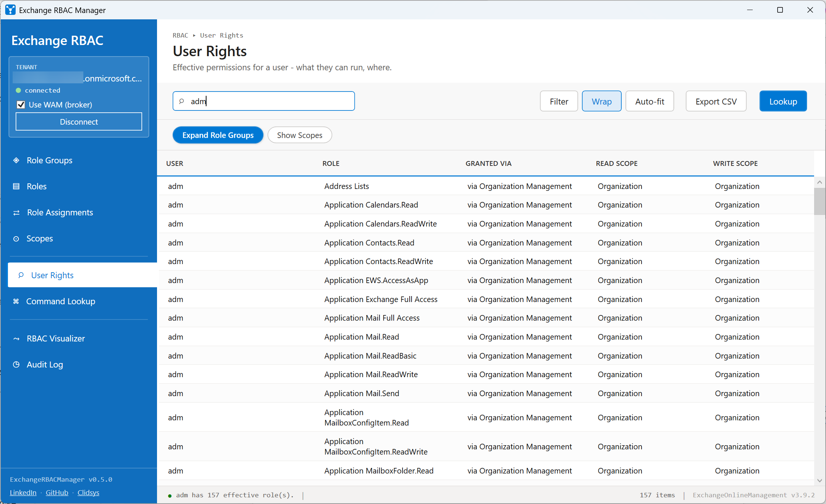Select the Application Exchange Full Access cell
The width and height of the screenshot is (826, 504).
381,299
